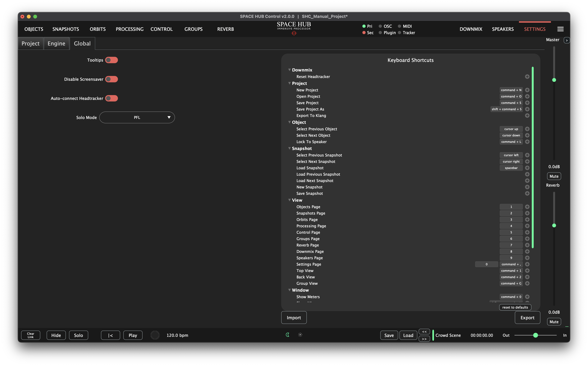Open the SNAPSHOTS page
The height and width of the screenshot is (366, 588).
pyautogui.click(x=66, y=29)
